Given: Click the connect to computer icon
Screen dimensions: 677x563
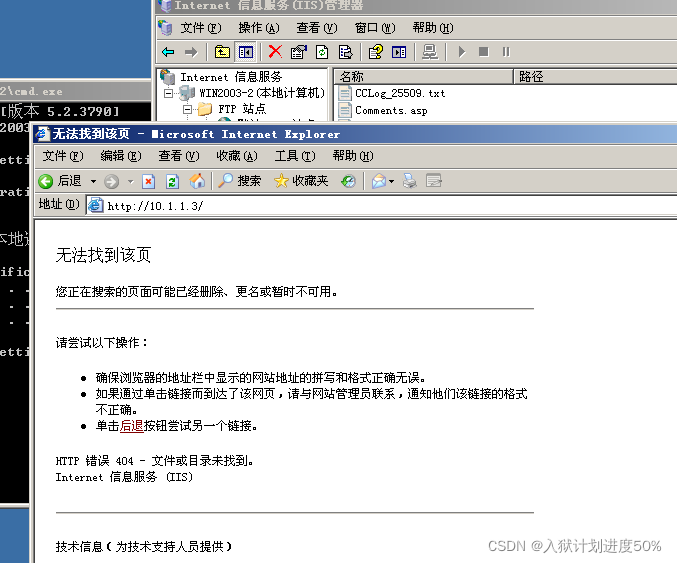Looking at the screenshot, I should coord(430,52).
